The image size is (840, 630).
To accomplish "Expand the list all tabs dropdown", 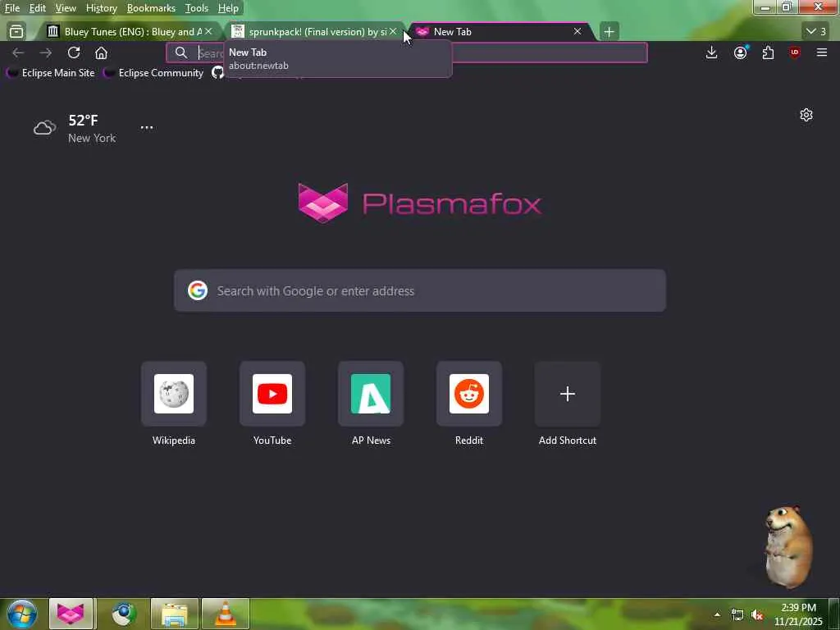I will tap(816, 32).
